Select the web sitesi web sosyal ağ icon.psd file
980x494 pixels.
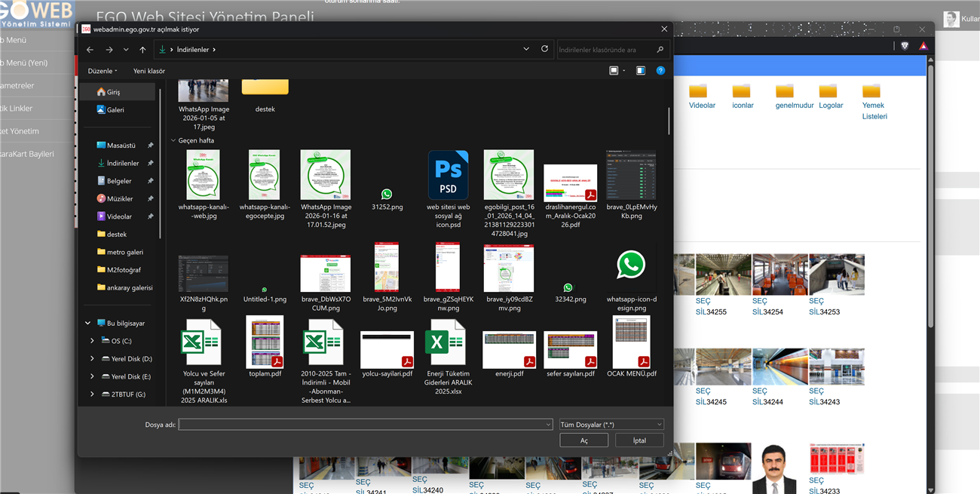click(448, 175)
